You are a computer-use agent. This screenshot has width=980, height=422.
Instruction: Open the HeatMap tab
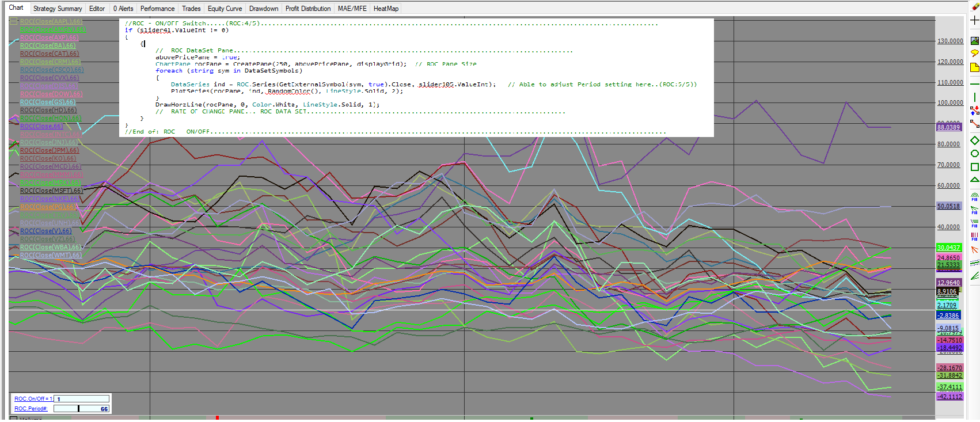(x=386, y=9)
